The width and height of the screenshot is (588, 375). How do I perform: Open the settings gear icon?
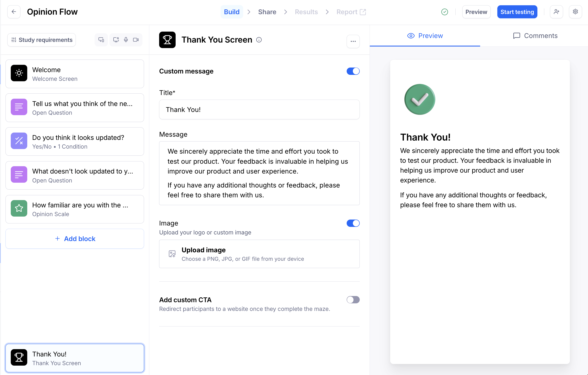coord(575,12)
